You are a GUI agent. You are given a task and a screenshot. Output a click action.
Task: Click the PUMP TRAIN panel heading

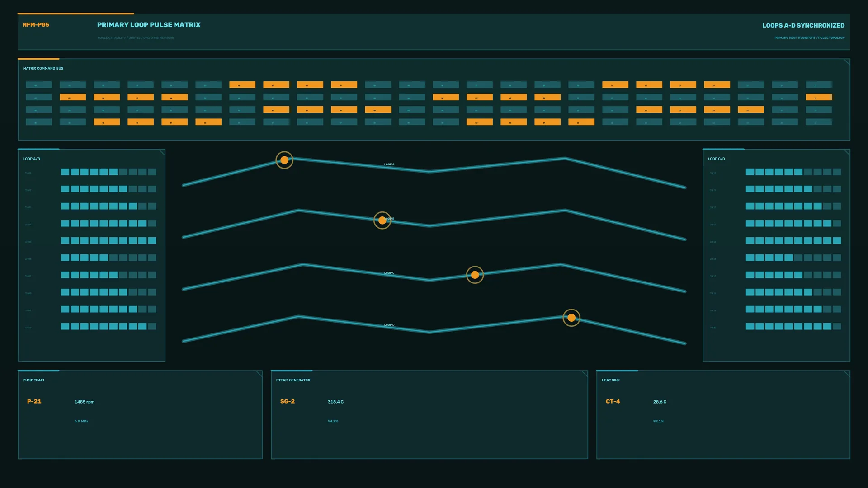point(33,380)
